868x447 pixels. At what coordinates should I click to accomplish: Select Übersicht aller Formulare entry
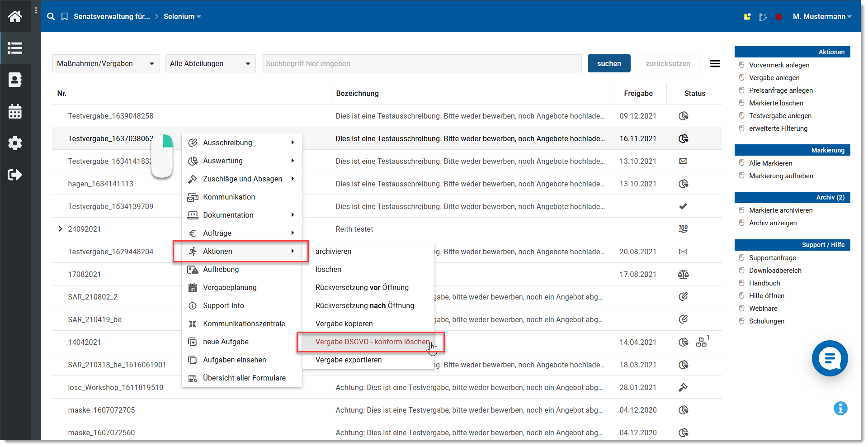pos(242,378)
